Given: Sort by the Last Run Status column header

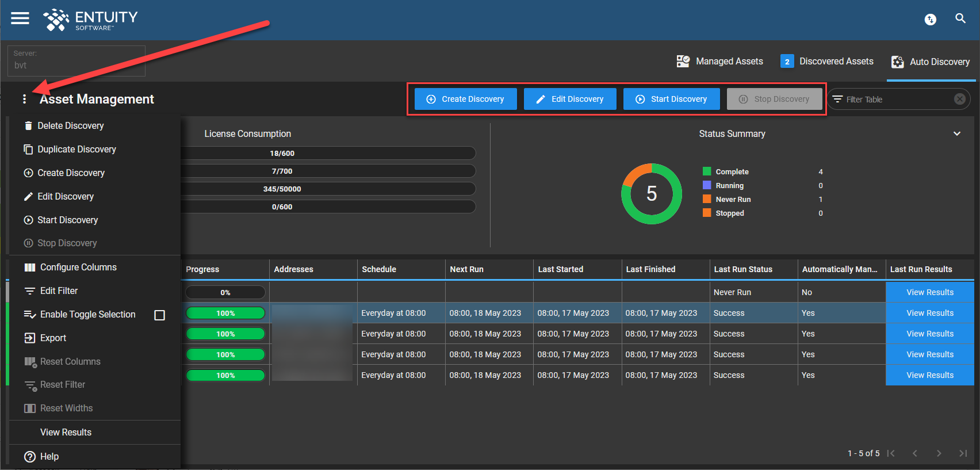Looking at the screenshot, I should pos(753,269).
